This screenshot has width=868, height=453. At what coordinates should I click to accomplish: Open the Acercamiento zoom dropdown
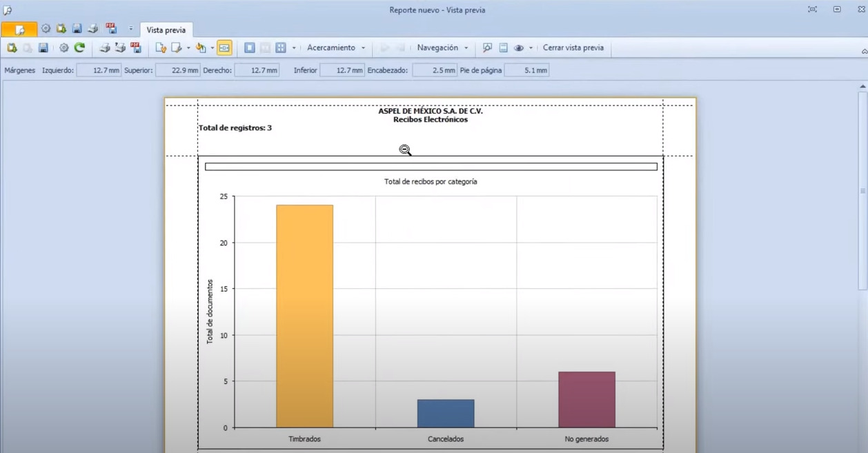click(336, 48)
